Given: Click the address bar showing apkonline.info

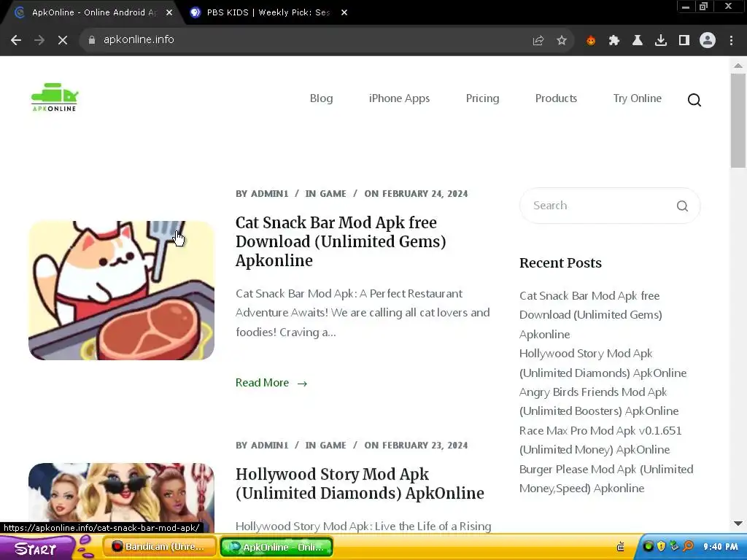Looking at the screenshot, I should click(305, 40).
